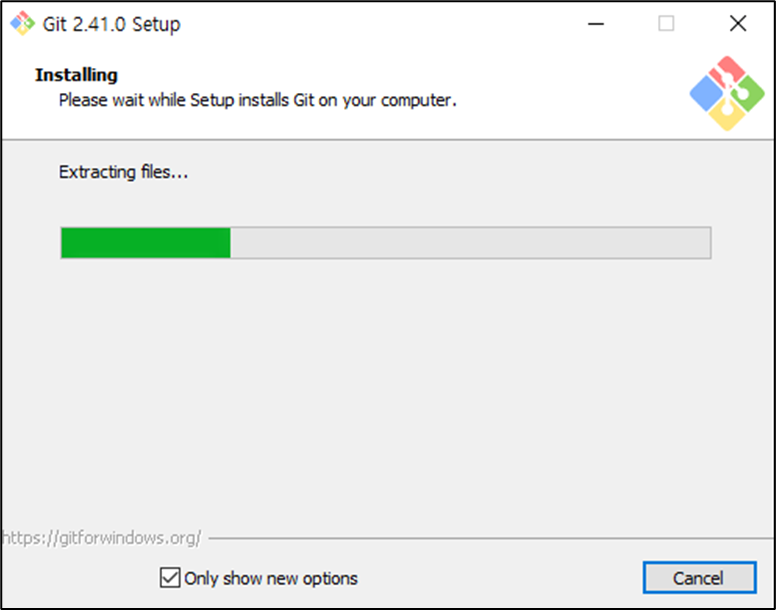Click the green filled part of progress bar
776x610 pixels.
(146, 243)
